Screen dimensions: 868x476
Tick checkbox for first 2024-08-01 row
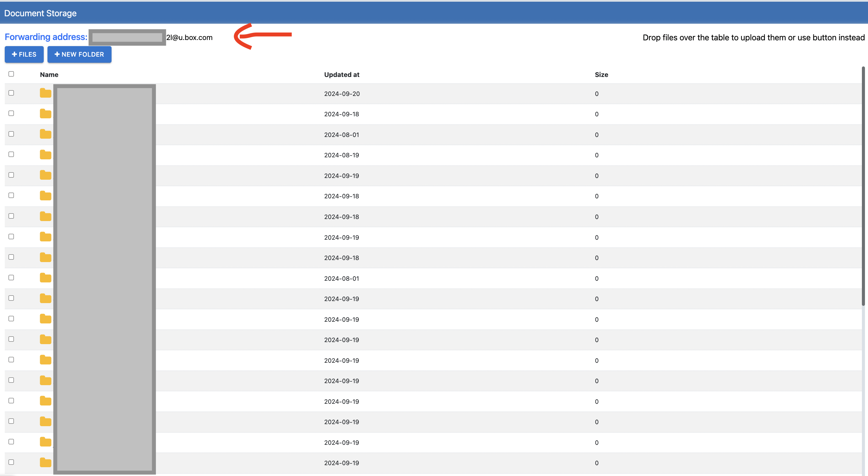pyautogui.click(x=11, y=134)
